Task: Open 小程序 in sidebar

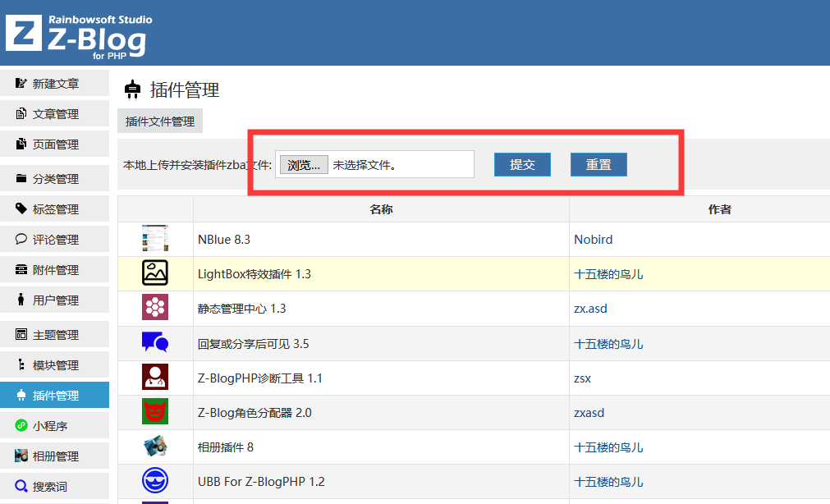Action: coord(54,425)
